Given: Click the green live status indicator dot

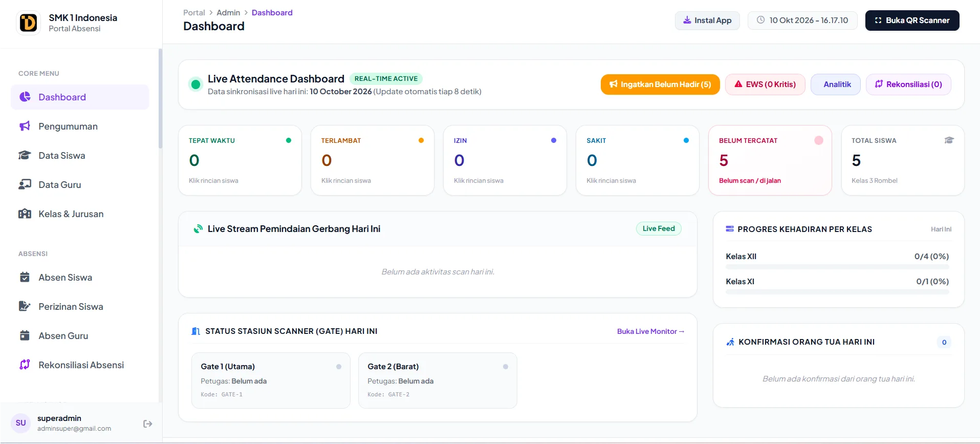Looking at the screenshot, I should click(x=195, y=84).
